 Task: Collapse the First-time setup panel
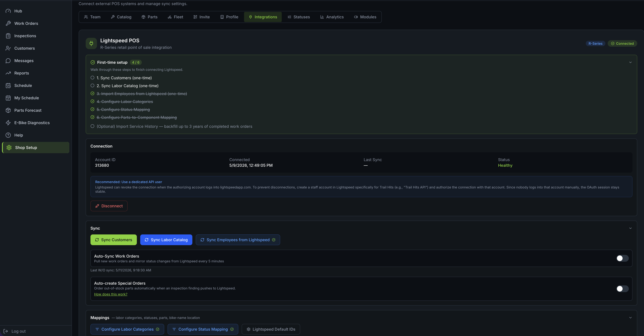click(x=630, y=62)
